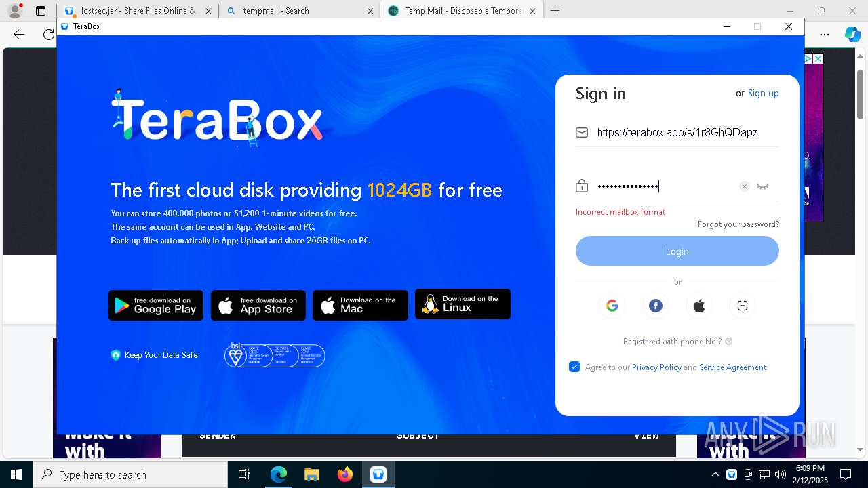Click the lock icon beside password
This screenshot has width=868, height=488.
582,186
